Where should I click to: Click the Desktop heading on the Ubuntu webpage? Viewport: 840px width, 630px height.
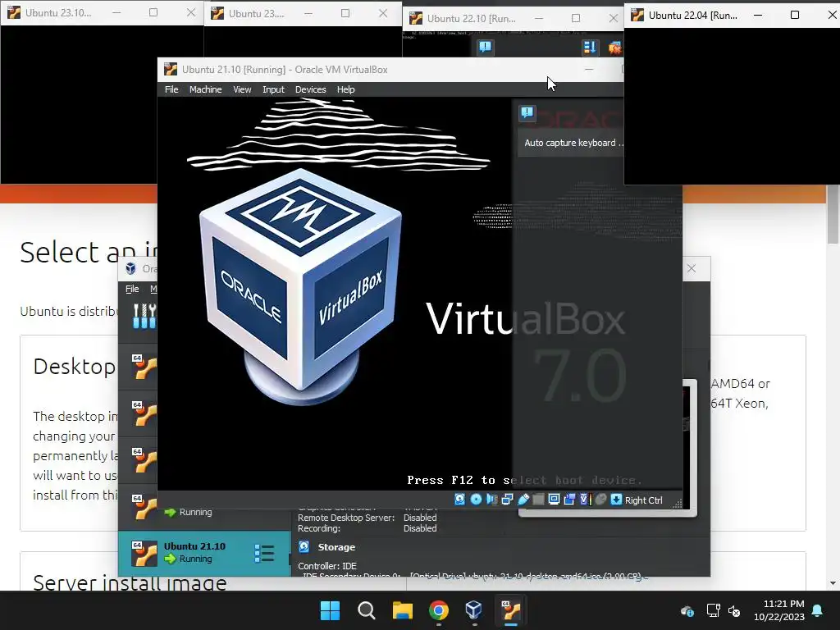[x=75, y=367]
